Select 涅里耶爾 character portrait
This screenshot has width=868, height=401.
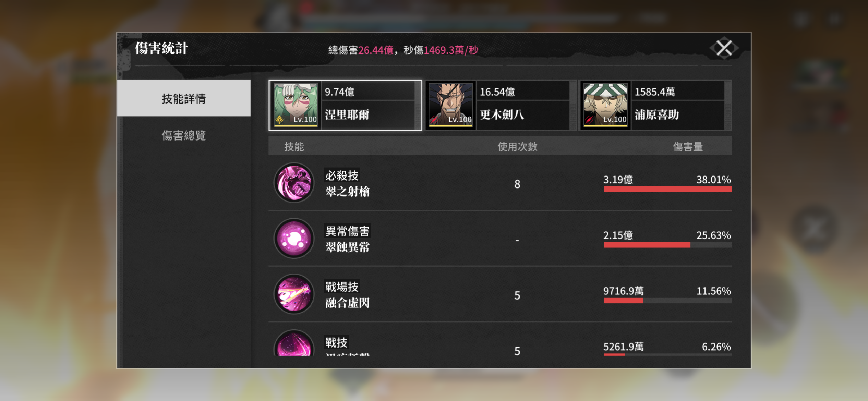pyautogui.click(x=296, y=105)
